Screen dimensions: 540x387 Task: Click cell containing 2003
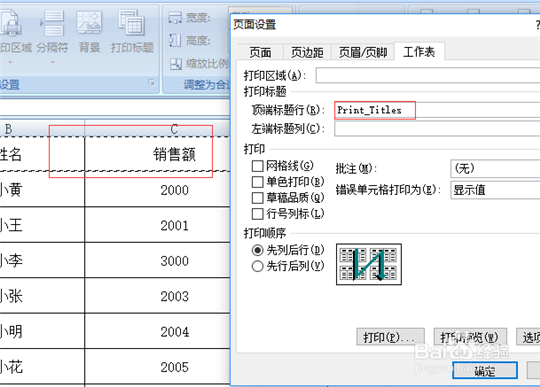tap(157, 296)
